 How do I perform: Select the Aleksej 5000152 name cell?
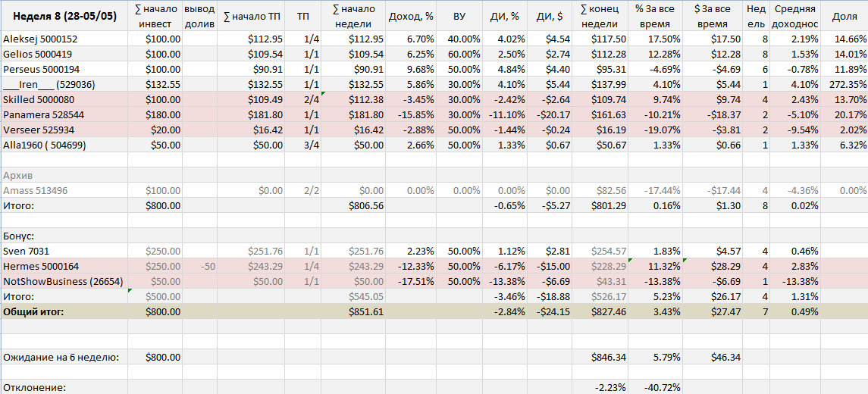[x=41, y=39]
